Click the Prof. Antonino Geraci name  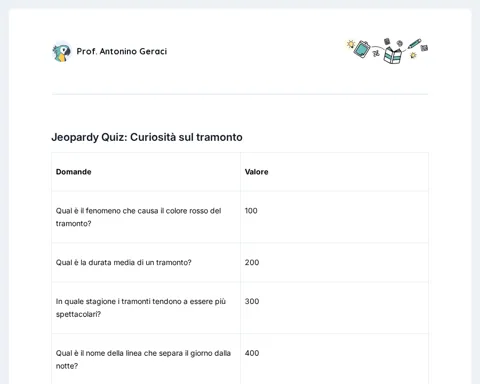tap(122, 51)
